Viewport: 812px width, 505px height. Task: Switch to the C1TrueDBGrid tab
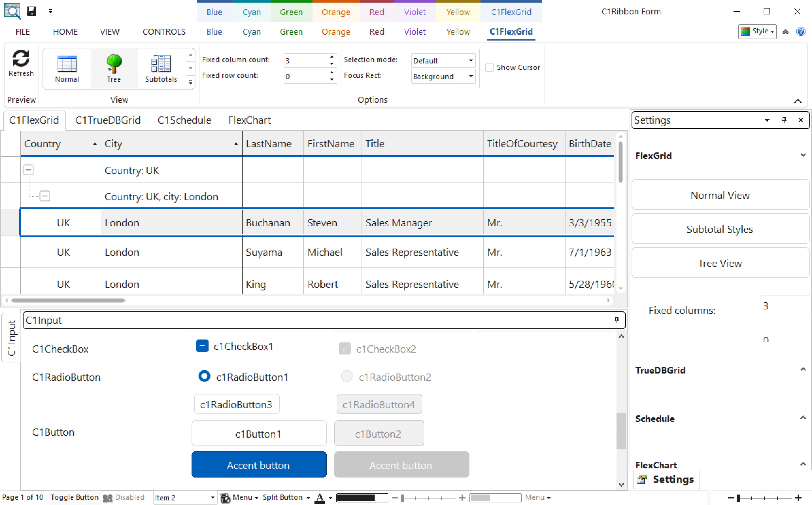(x=108, y=120)
